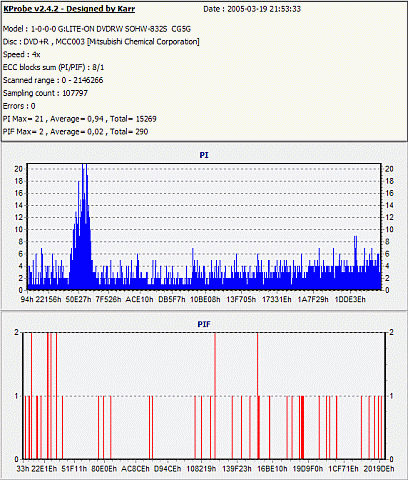408x480 pixels.
Task: Click the tallest PI peak near 50E27h
Action: coord(85,227)
